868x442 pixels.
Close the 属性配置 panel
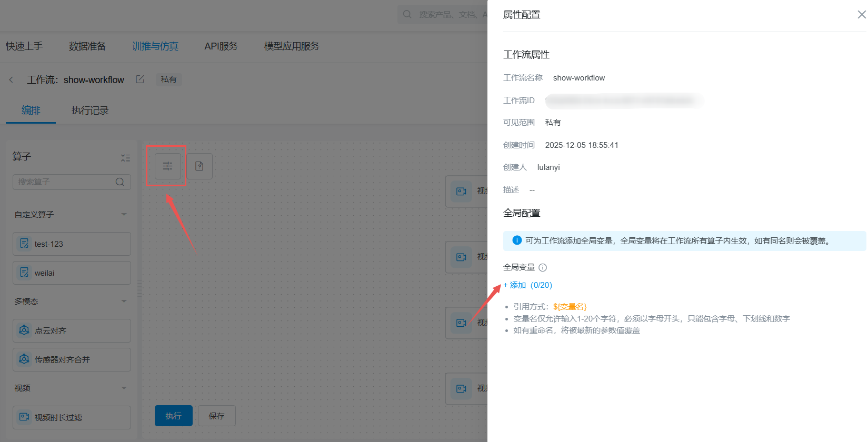(861, 15)
